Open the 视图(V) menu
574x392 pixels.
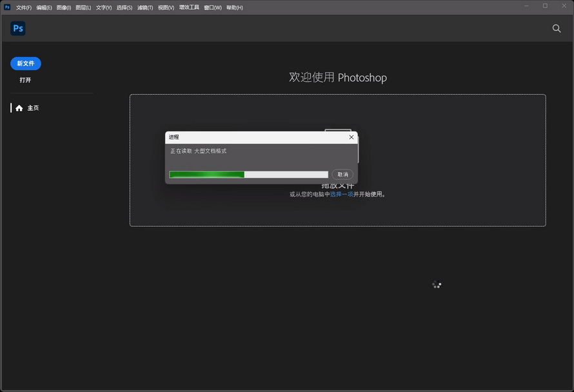pos(166,8)
